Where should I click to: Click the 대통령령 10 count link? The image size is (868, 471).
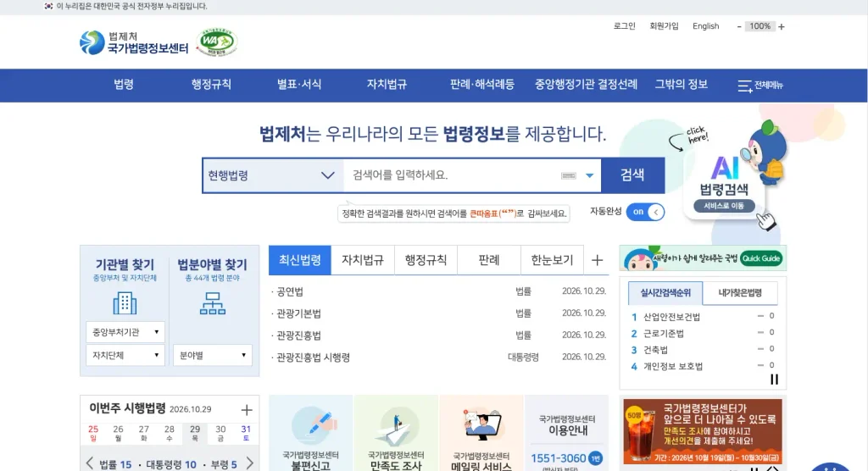tap(171, 464)
